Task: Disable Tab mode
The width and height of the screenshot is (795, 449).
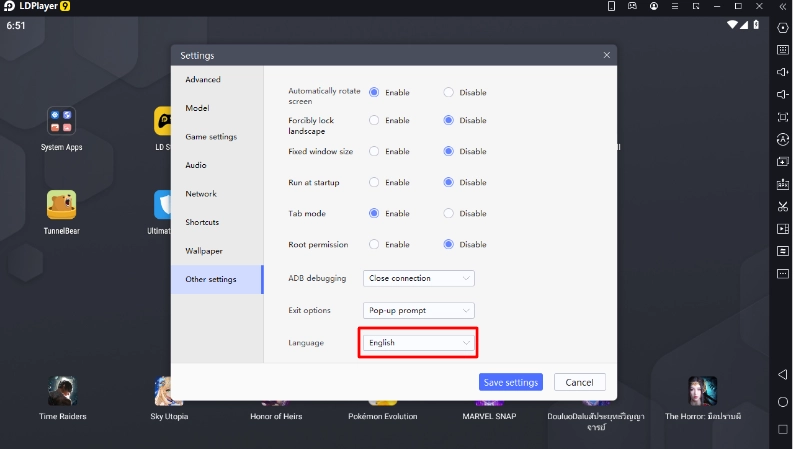Action: (449, 213)
